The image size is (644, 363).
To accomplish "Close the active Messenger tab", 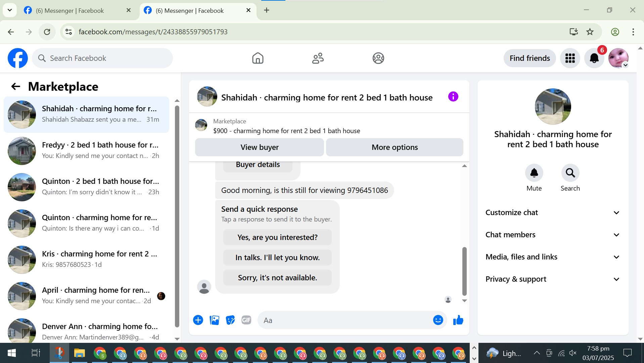I will click(248, 10).
